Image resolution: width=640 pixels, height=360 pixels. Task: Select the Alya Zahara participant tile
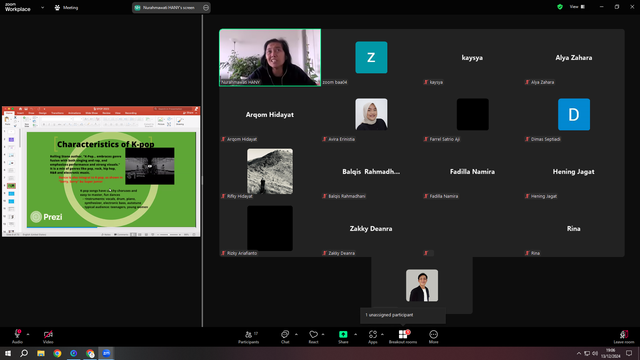point(573,57)
